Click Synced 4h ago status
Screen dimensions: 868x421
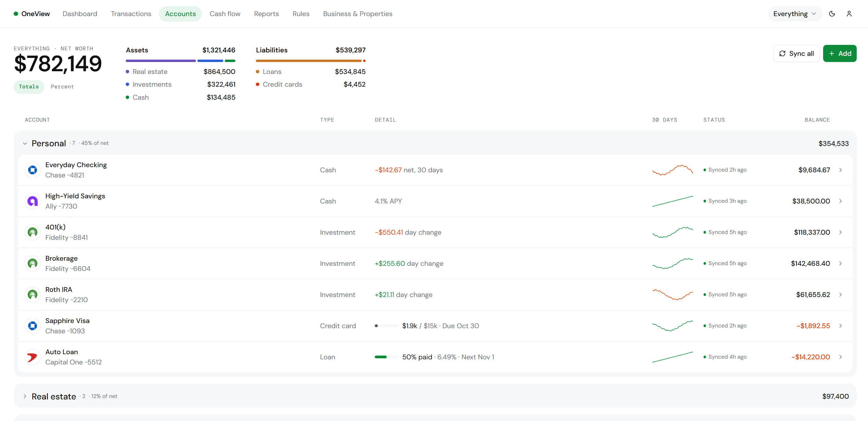pos(725,357)
